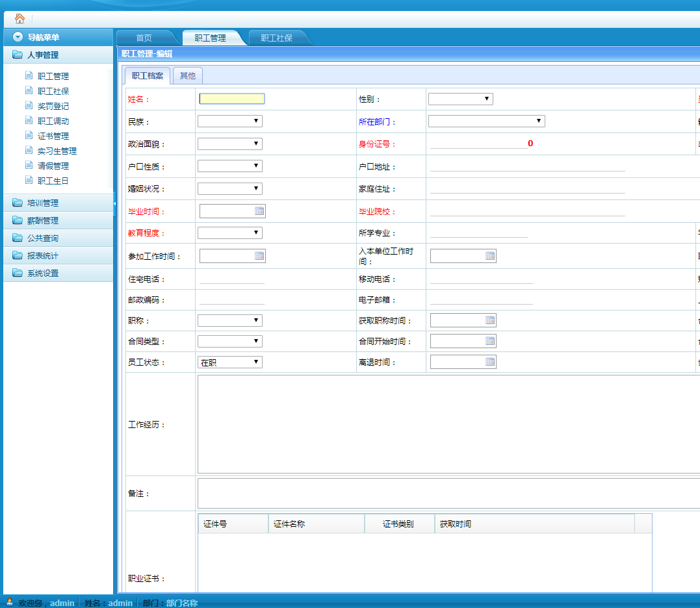The image size is (700, 608).
Task: Open calendar picker for 毕业时间
Action: tap(259, 211)
